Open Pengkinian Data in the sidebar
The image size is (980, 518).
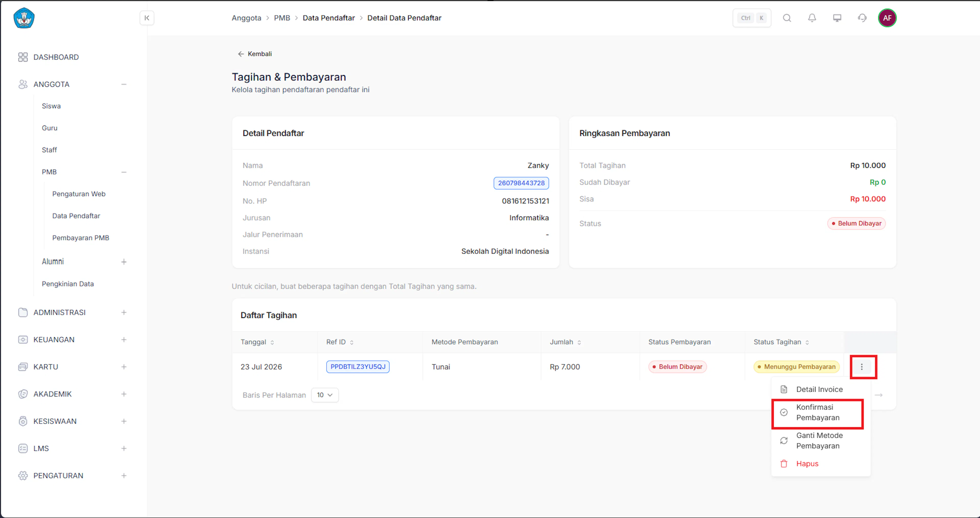[x=68, y=284]
